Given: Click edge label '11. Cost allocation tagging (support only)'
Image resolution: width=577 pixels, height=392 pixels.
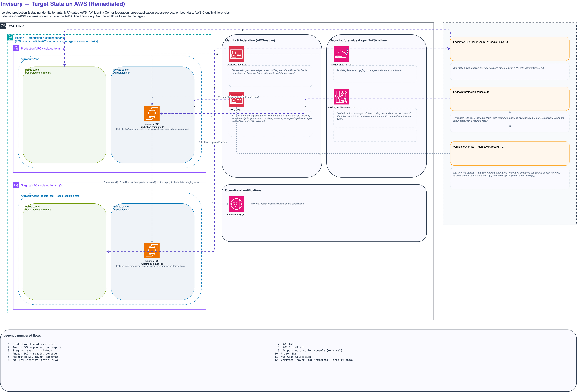Looking at the screenshot, I should click(238, 97).
